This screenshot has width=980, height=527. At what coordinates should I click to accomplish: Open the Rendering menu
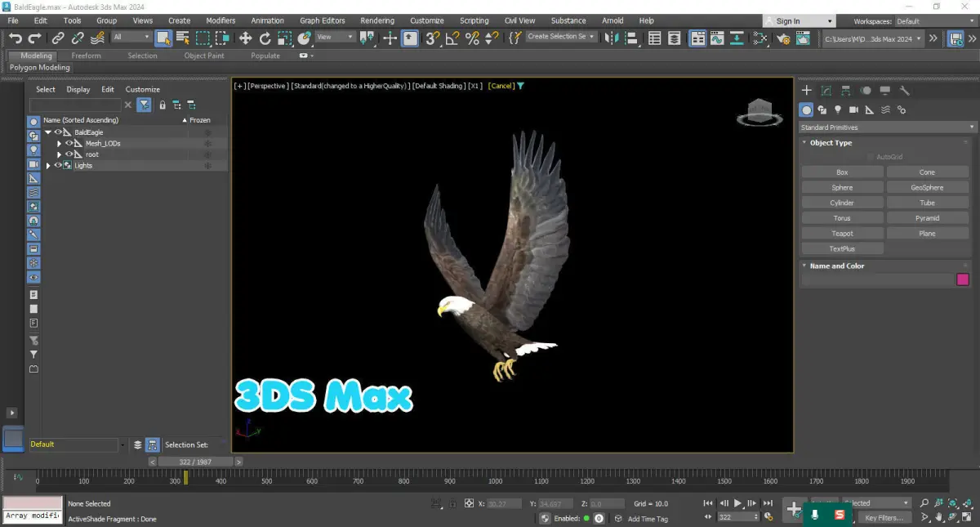(x=376, y=20)
